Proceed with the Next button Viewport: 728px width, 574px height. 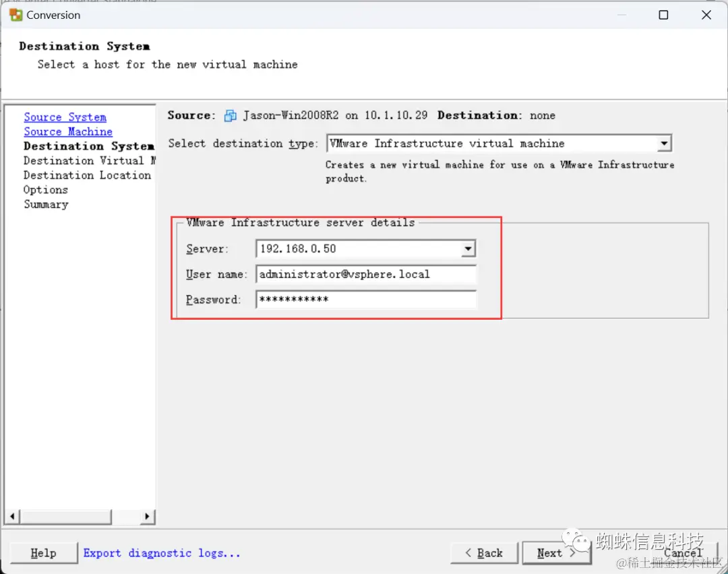tap(556, 553)
